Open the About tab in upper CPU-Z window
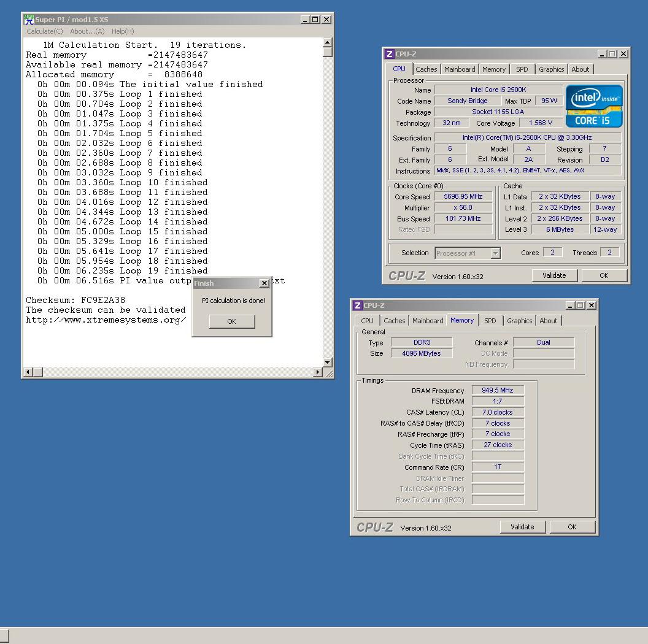Image resolution: width=648 pixels, height=644 pixels. [580, 69]
